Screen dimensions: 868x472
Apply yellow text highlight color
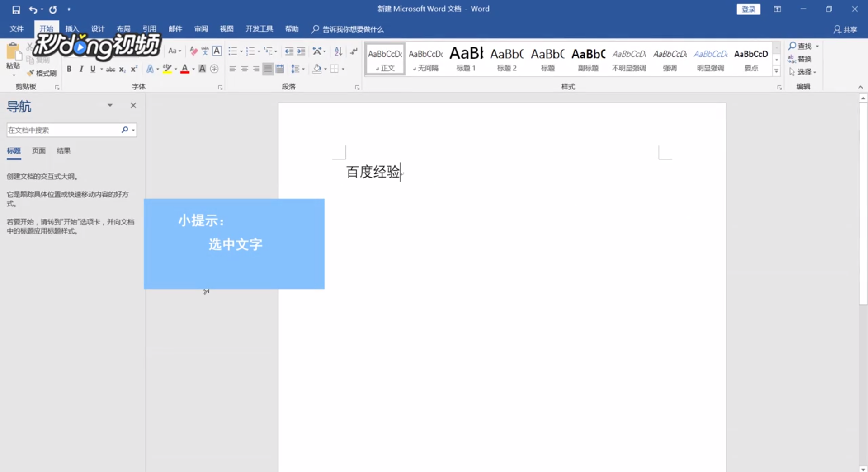point(167,69)
